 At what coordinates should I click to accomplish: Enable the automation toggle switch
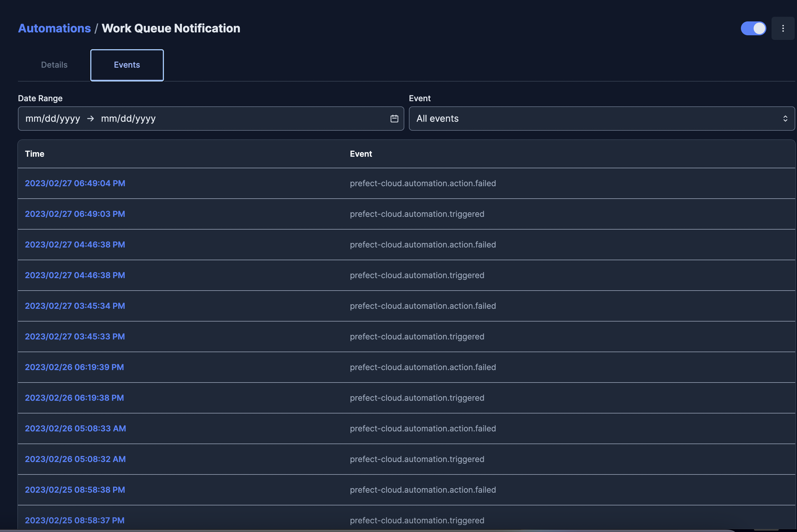[753, 28]
